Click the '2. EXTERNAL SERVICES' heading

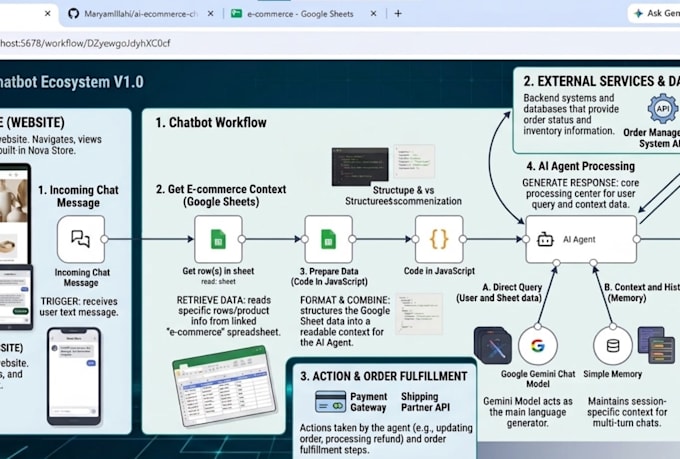click(602, 81)
